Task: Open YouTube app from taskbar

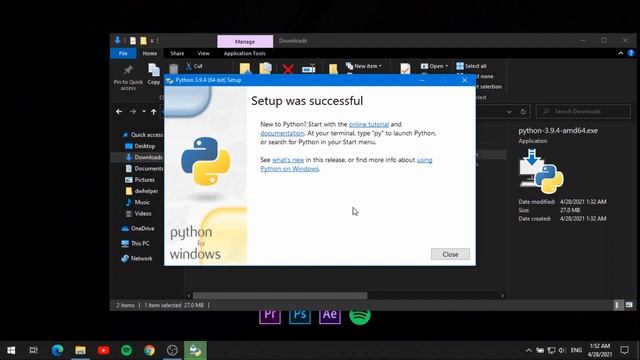Action: pyautogui.click(x=103, y=350)
